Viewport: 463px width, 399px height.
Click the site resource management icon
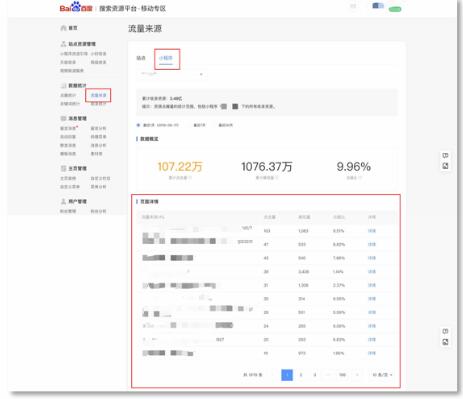pyautogui.click(x=63, y=44)
